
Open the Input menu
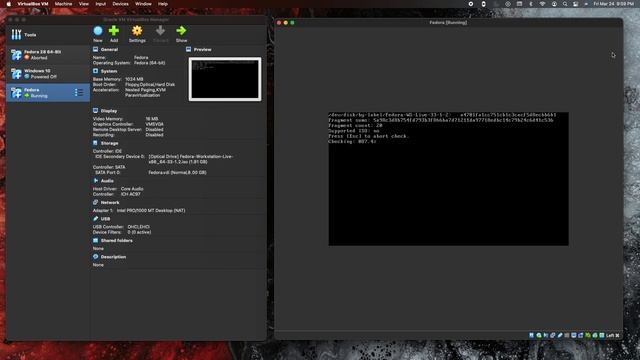pos(100,4)
